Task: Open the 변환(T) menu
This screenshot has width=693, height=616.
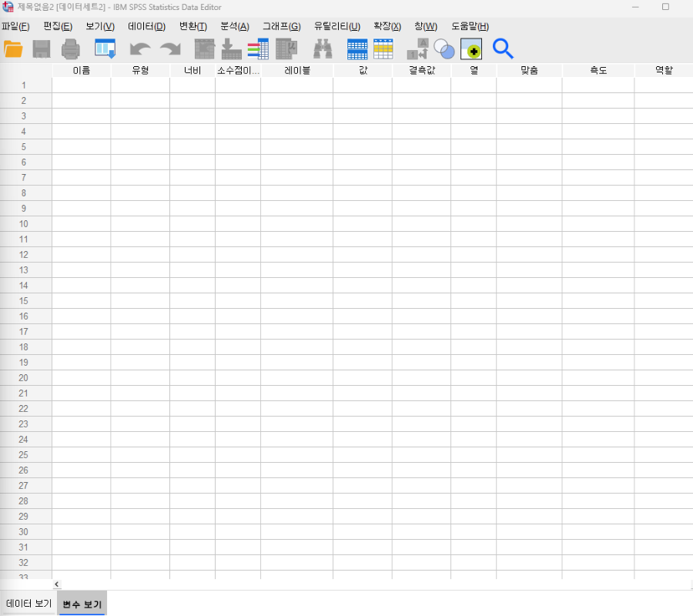Action: coord(193,26)
